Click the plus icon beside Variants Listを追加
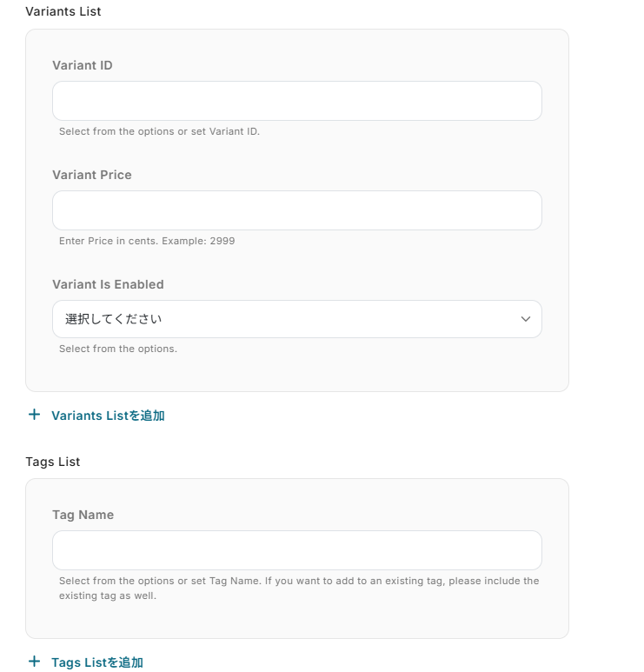The height and width of the screenshot is (672, 644). pos(35,415)
